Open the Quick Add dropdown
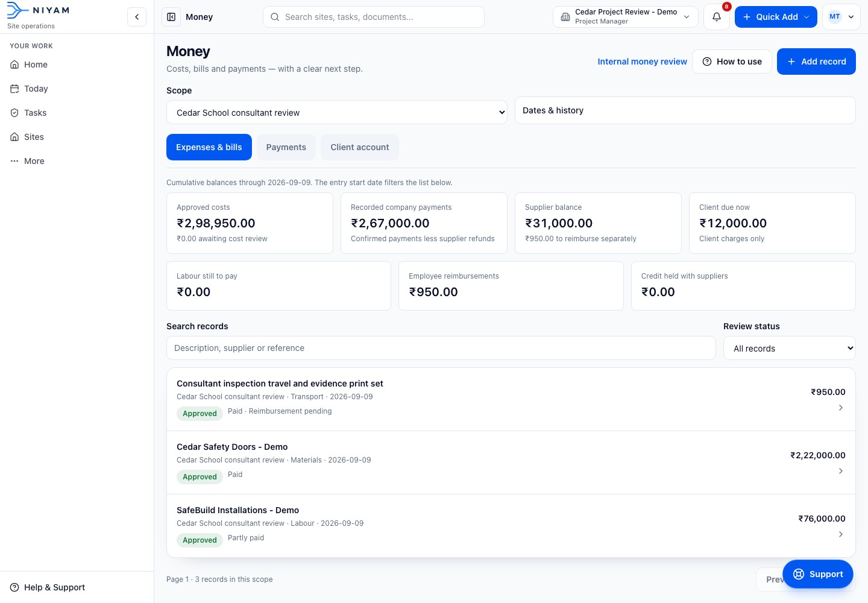 click(776, 17)
